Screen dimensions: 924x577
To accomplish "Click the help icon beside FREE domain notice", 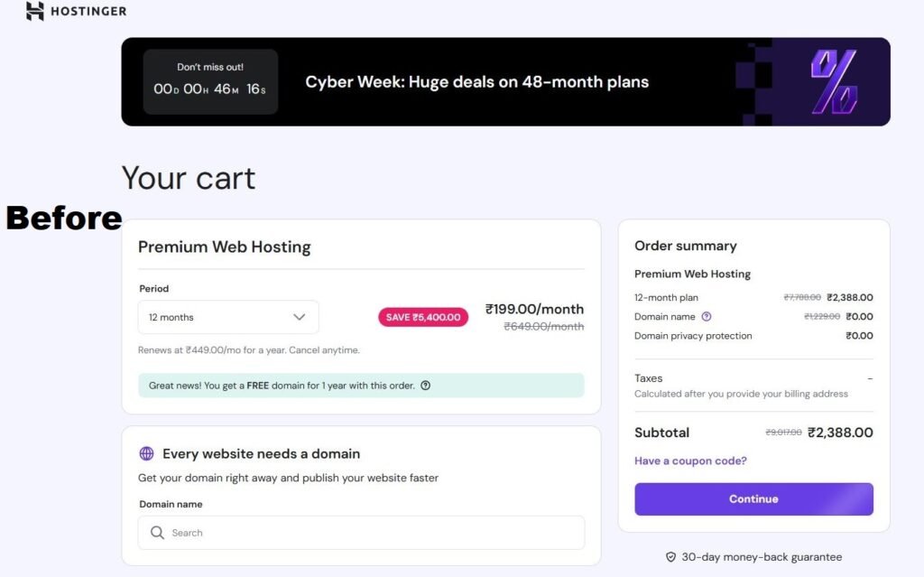I will click(426, 386).
